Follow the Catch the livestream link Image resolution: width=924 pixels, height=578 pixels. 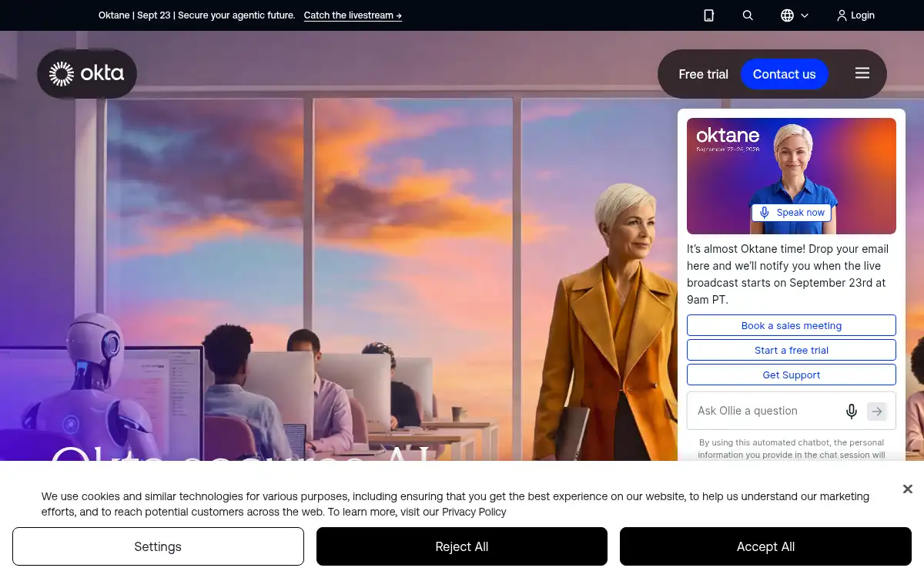click(353, 15)
